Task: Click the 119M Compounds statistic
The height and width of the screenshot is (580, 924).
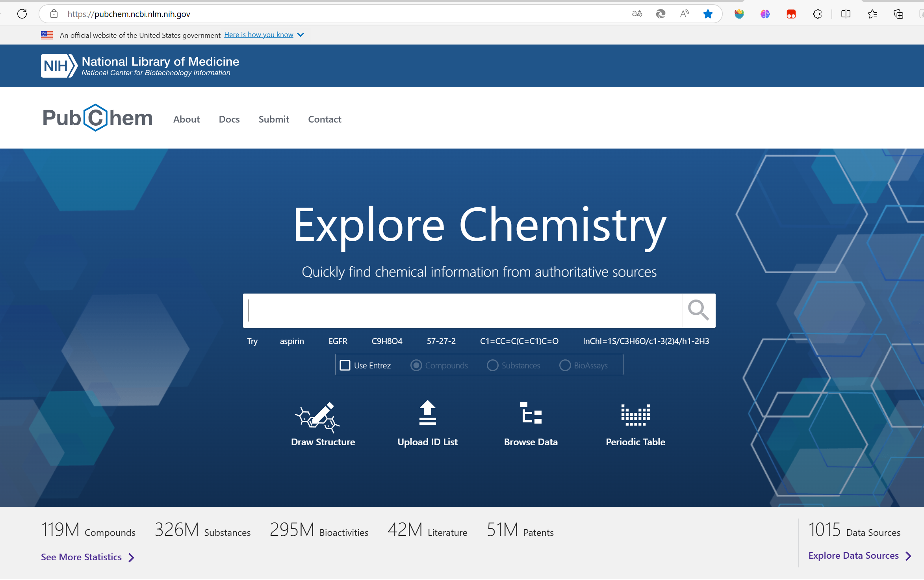Action: coord(88,530)
